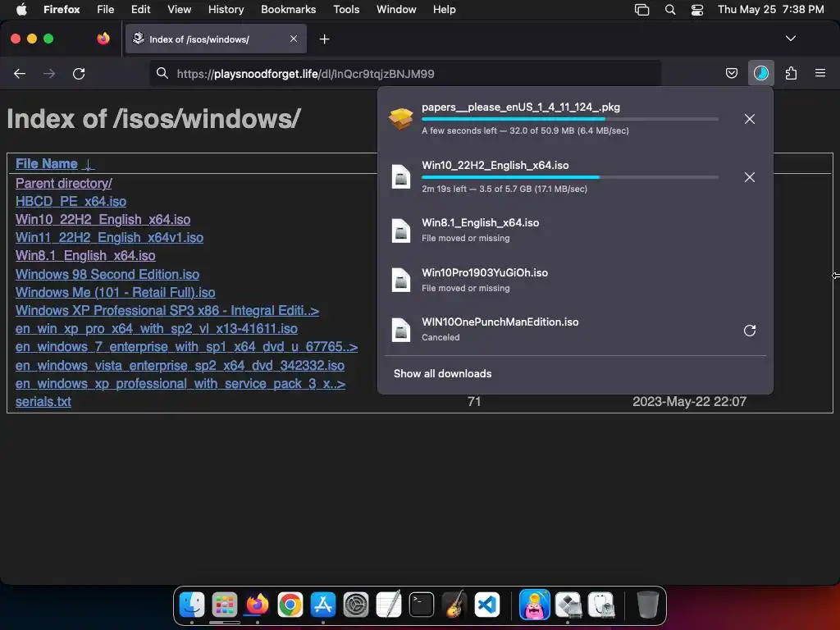Open Disk Utility from the Dock

point(600,605)
